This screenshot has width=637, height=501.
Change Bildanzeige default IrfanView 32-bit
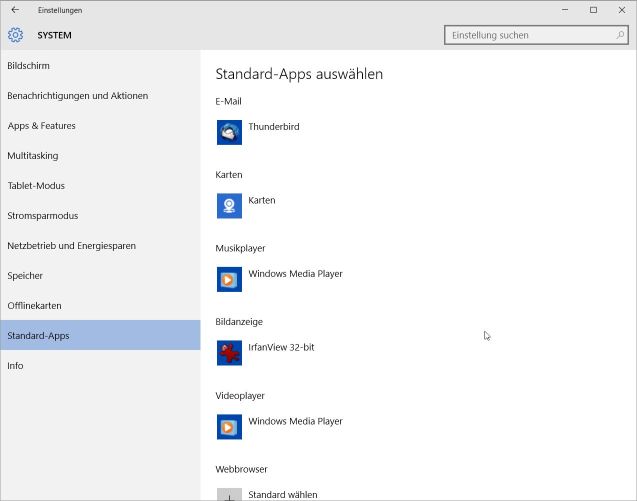(266, 353)
